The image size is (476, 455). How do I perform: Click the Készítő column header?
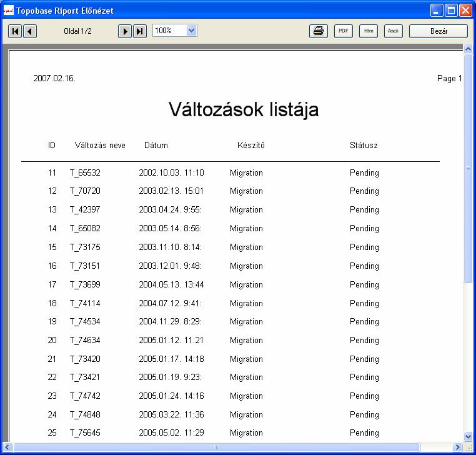[250, 145]
